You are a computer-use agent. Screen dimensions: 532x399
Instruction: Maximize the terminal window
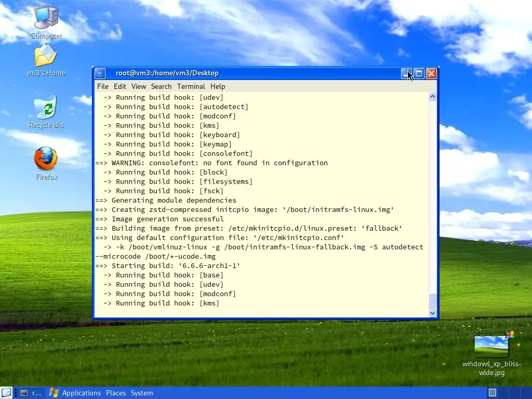[419, 74]
